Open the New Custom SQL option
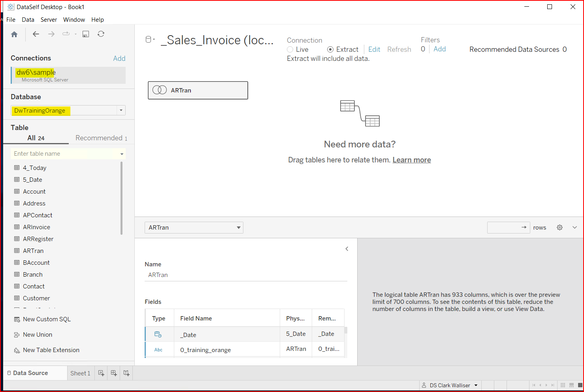584x392 pixels. click(47, 319)
